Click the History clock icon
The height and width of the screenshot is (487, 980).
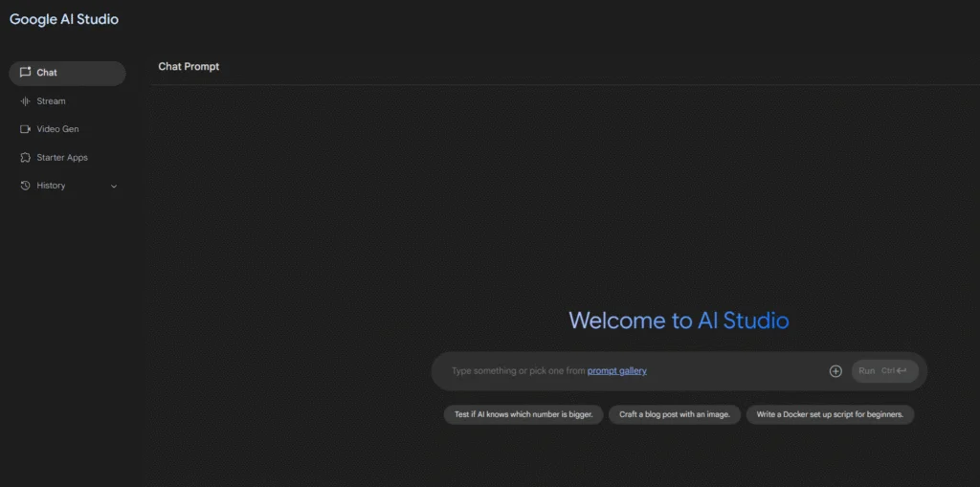(25, 186)
